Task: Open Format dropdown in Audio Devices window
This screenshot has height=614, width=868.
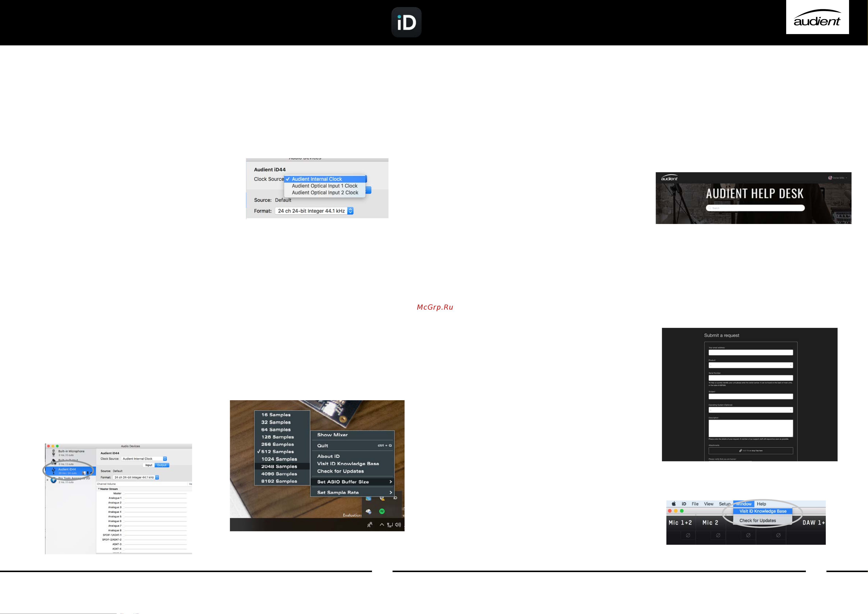Action: tap(136, 477)
